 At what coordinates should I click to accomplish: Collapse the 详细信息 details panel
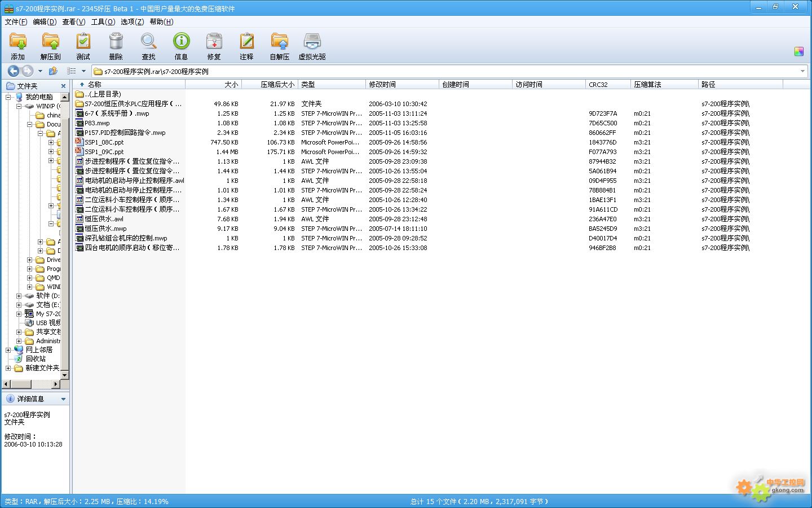63,399
